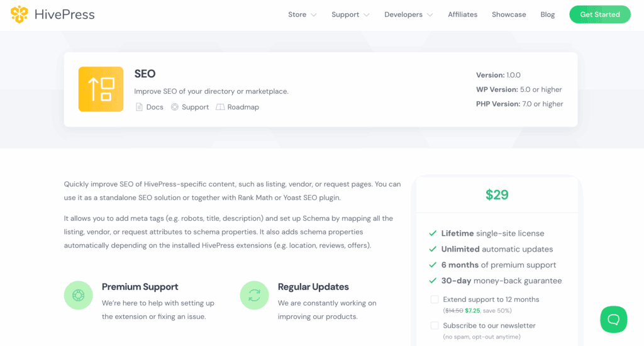The image size is (644, 346).
Task: Click the Regular Updates refresh icon
Action: pos(254,295)
